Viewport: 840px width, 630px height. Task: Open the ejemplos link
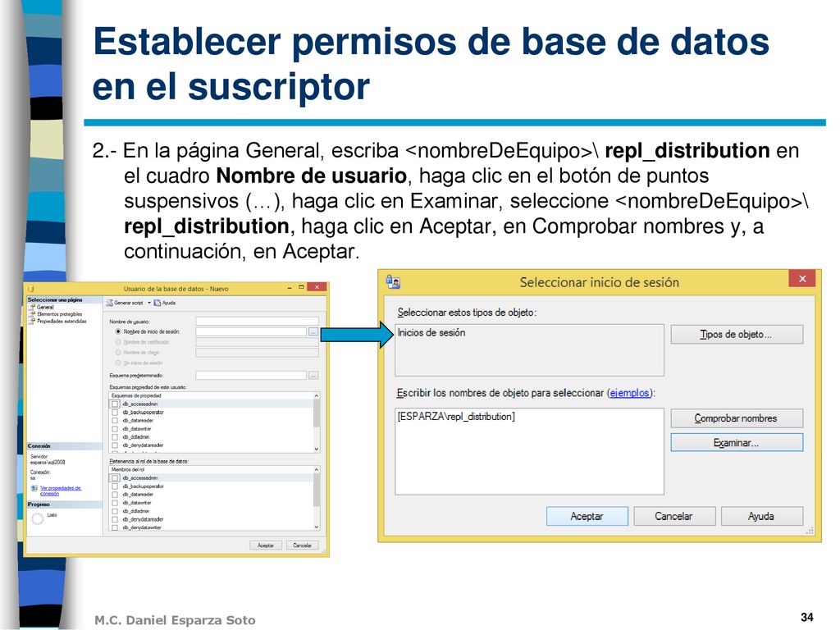pyautogui.click(x=629, y=393)
